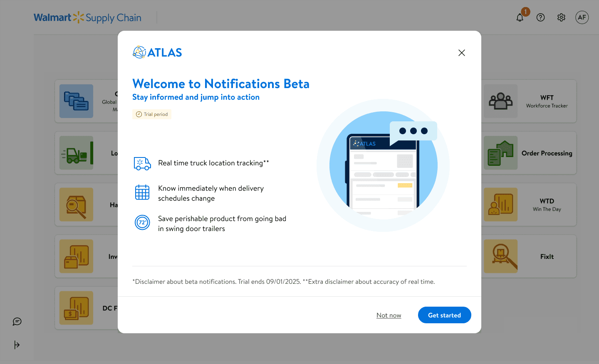The image size is (599, 364).
Task: Click the ATLAS phone illustration
Action: [383, 165]
